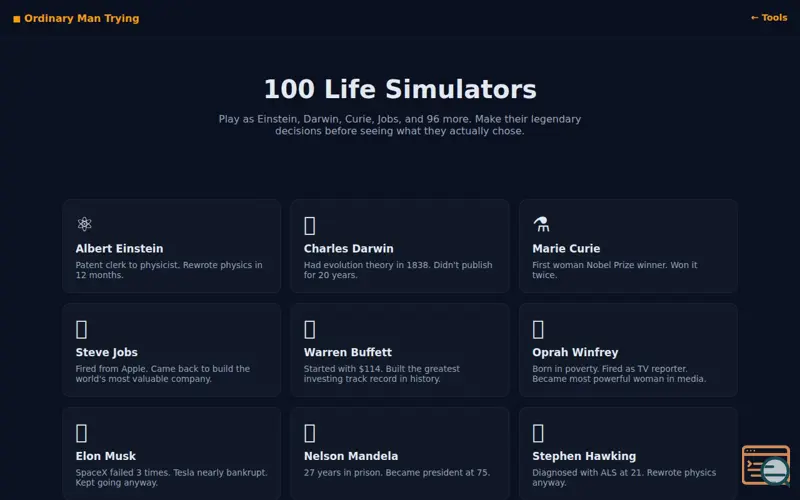
Task: Open the Albert Einstein simulator card
Action: click(x=171, y=246)
